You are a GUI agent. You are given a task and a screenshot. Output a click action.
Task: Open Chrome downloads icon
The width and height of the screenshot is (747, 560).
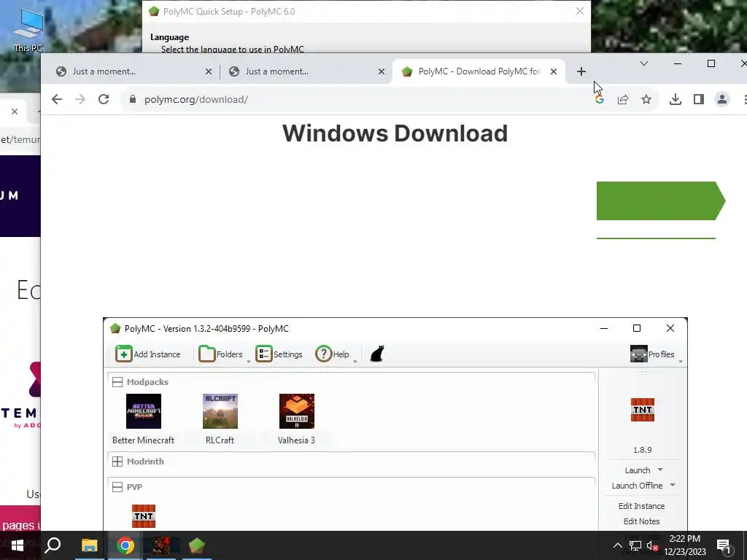[x=675, y=99]
